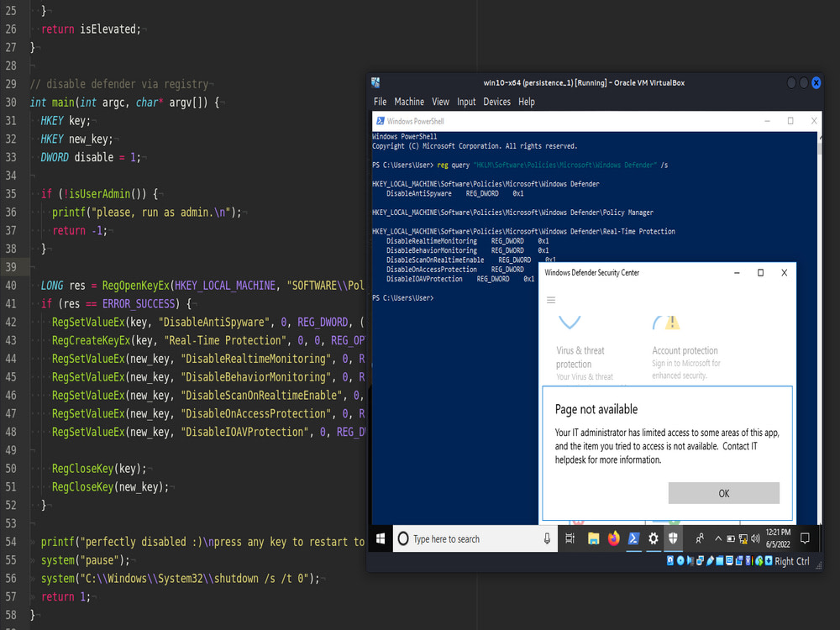Open the Defender Security Center hamburger menu
The height and width of the screenshot is (630, 840).
(x=551, y=300)
